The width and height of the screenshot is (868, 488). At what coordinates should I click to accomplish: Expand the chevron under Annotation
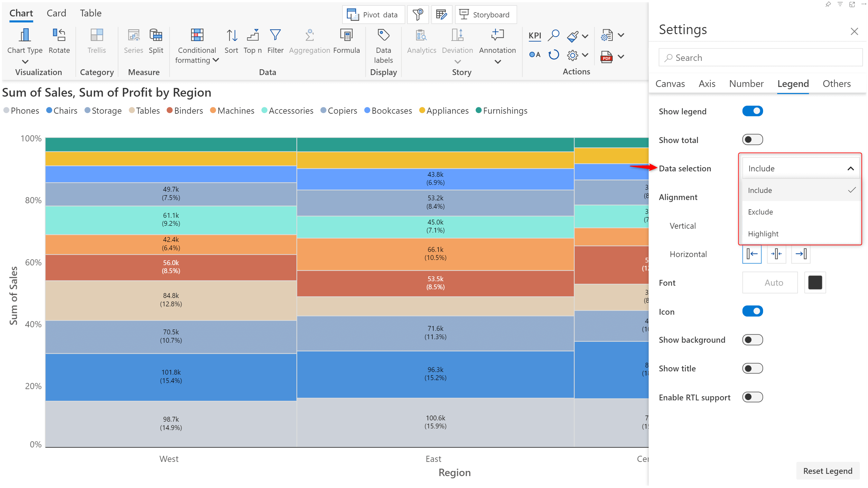click(x=497, y=62)
